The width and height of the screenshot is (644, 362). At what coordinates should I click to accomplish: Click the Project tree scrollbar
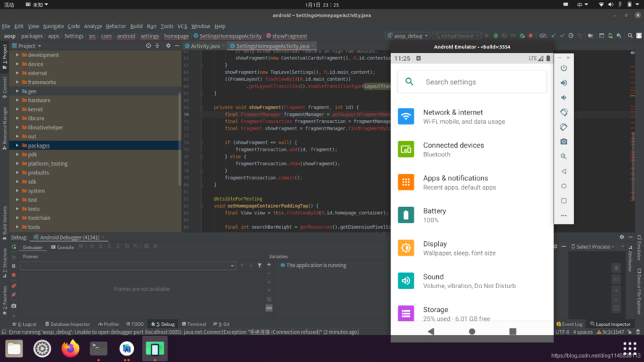click(x=180, y=139)
